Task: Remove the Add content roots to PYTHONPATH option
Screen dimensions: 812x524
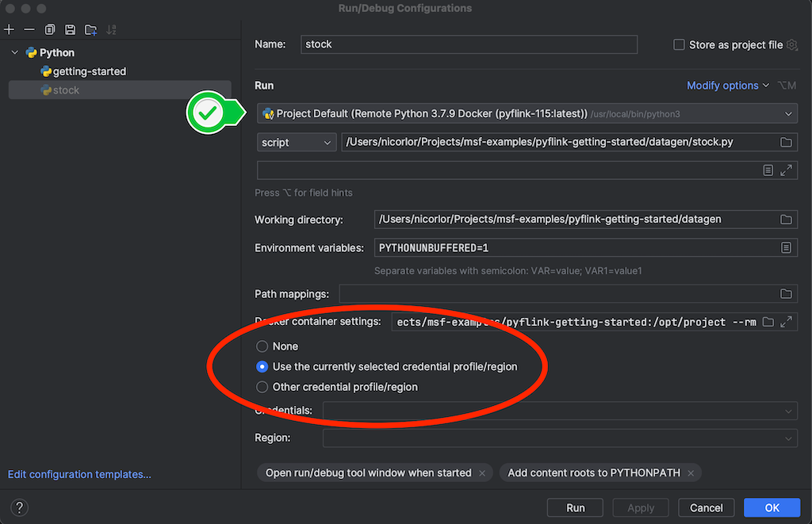Action: [x=691, y=473]
